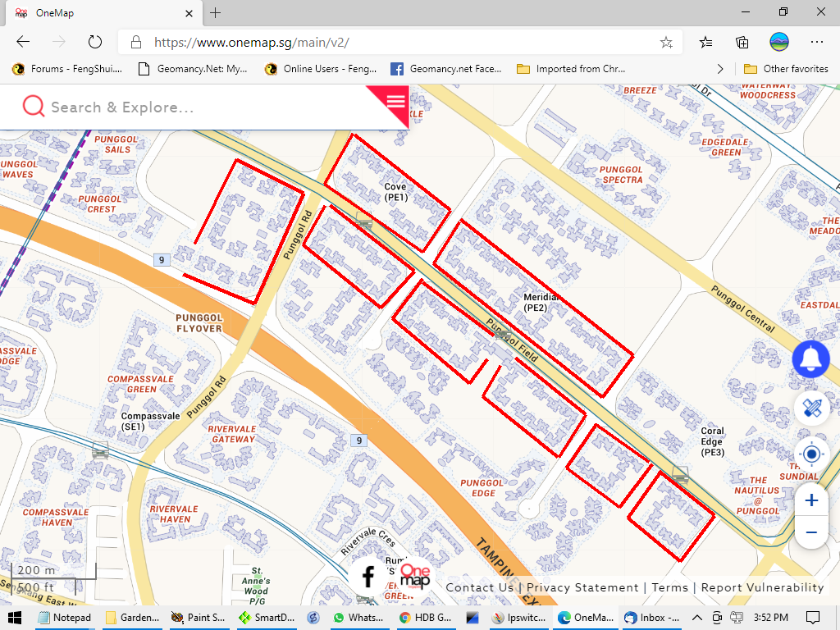Open the browser Collections button

click(x=742, y=42)
